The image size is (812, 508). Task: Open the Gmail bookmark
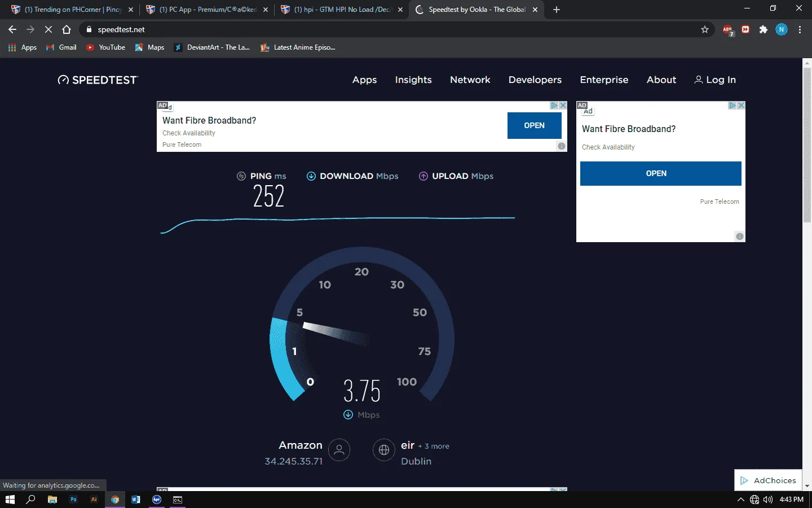click(61, 47)
